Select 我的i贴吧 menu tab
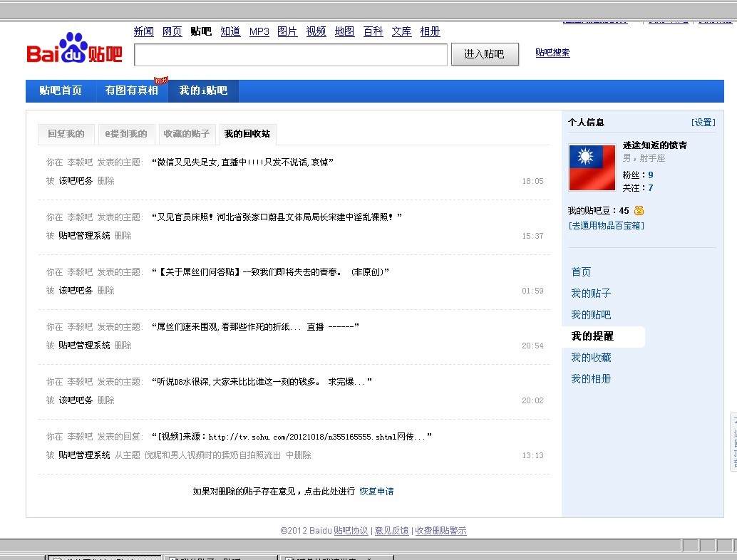737x560 pixels. 203,90
